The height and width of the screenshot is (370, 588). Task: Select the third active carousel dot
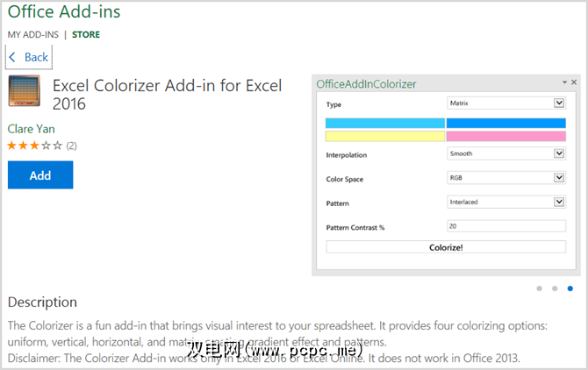tap(570, 288)
